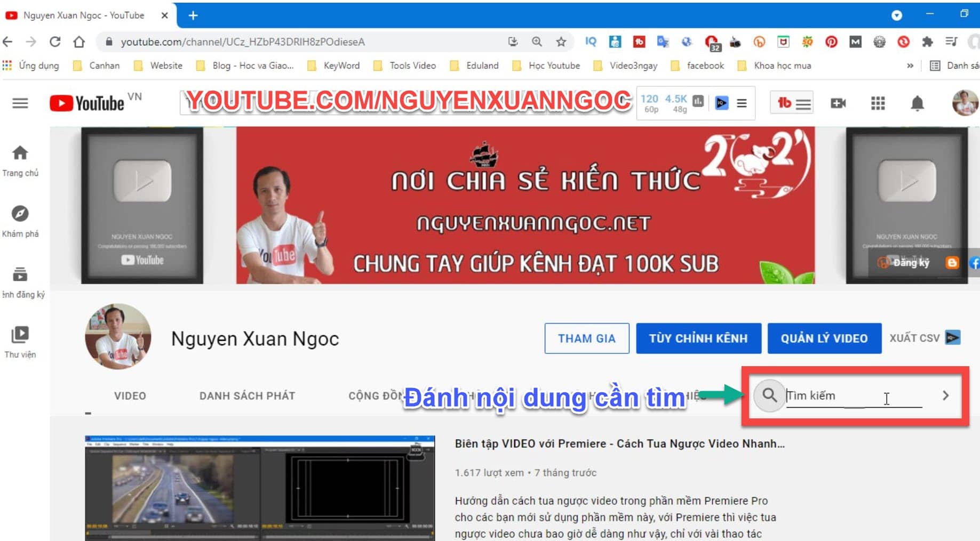Open Kênh đăng ký subscriptions in sidebar
Viewport: 980px width, 541px height.
22,282
